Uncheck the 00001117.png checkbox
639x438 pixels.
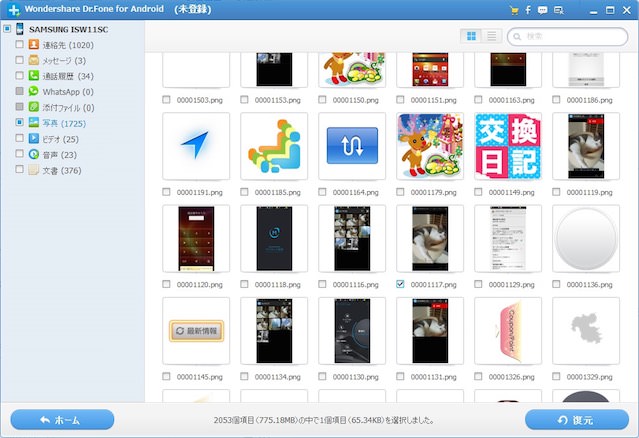[400, 284]
